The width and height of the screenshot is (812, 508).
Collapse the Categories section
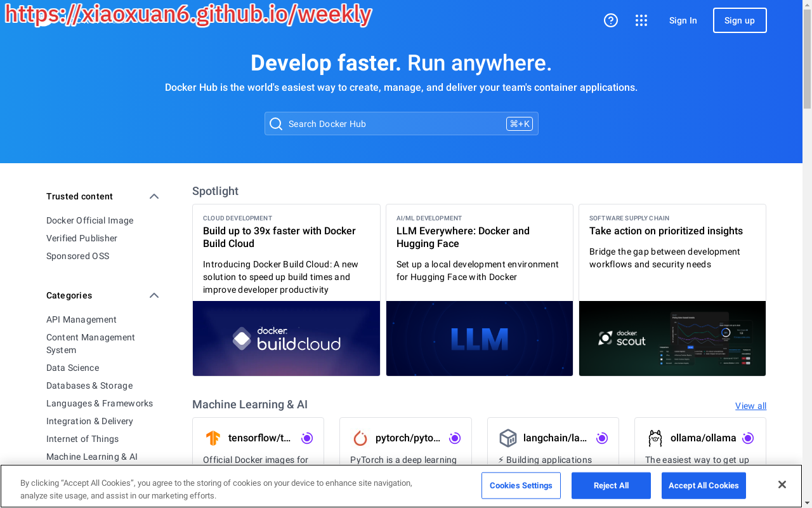pyautogui.click(x=154, y=295)
